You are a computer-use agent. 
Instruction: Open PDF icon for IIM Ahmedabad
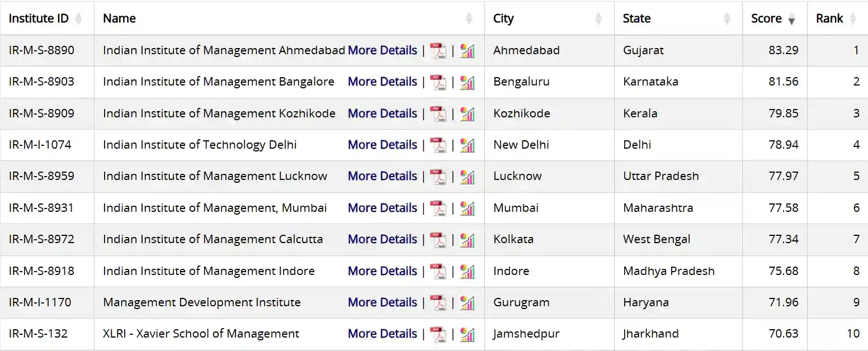(438, 51)
